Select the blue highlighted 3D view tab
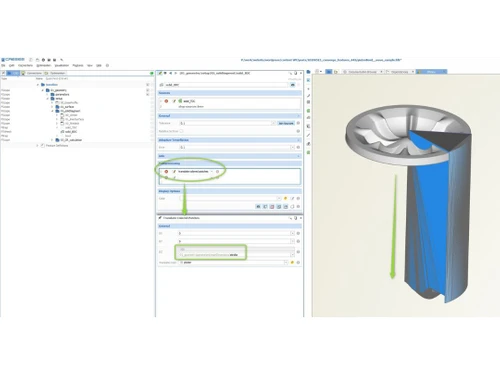Viewport: 500px width, 375px height. [431, 72]
